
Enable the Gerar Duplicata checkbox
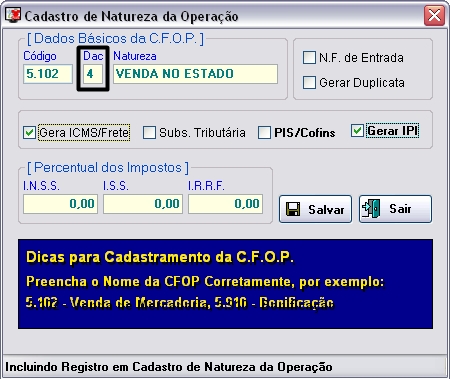click(x=309, y=82)
